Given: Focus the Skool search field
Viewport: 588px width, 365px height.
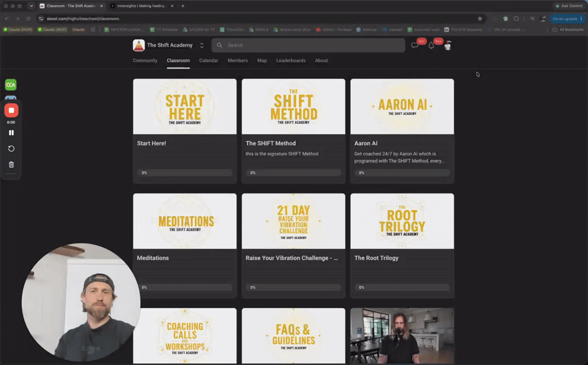Looking at the screenshot, I should (x=308, y=45).
